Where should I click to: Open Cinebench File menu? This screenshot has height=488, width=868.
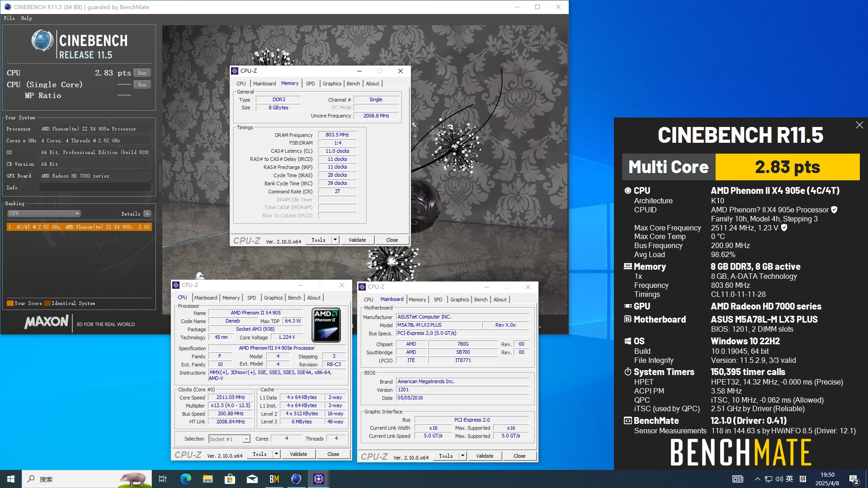(x=9, y=18)
